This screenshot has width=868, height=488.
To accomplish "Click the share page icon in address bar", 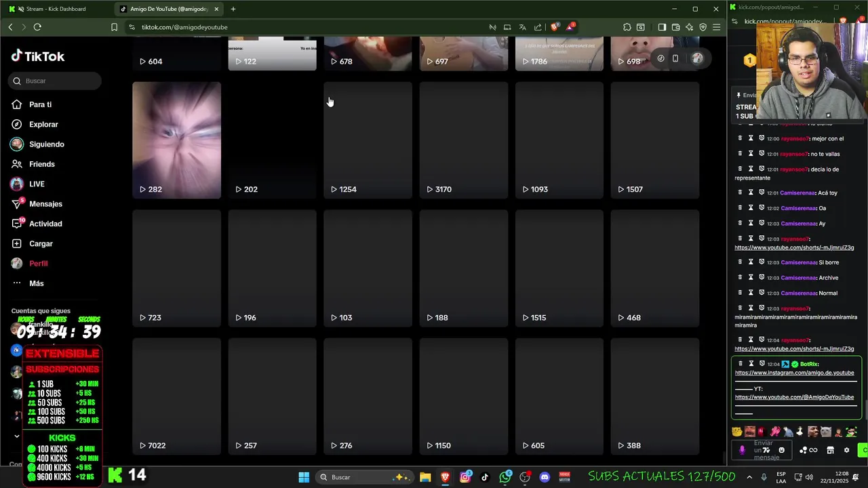I will tap(538, 27).
